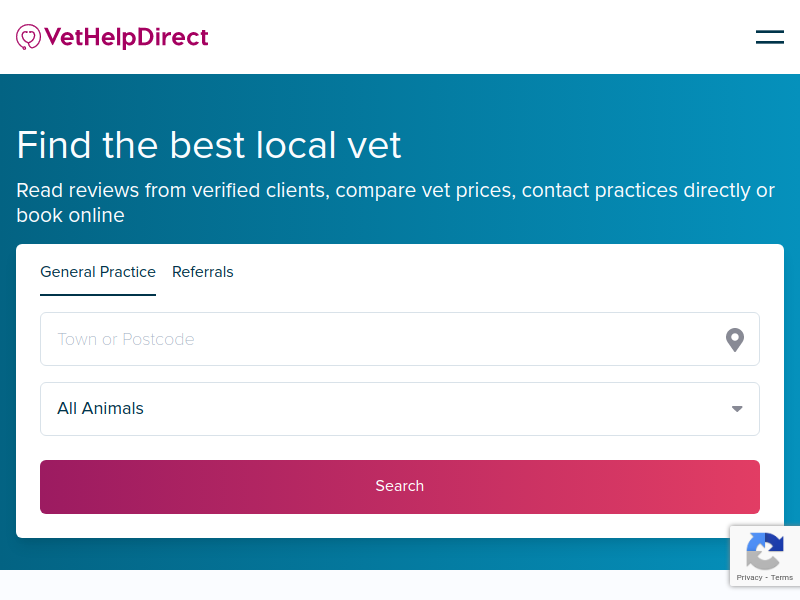Click the 'Find the best local vet' heading
The image size is (800, 600).
[x=209, y=145]
